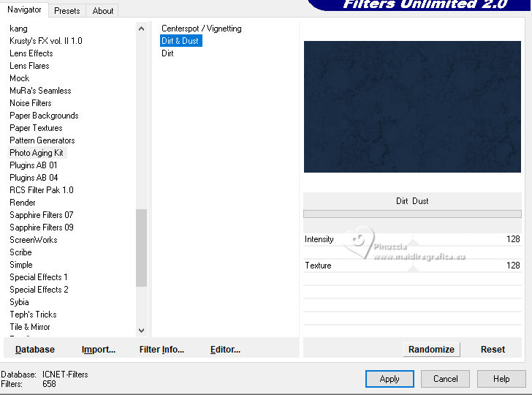Choose Lens Flares in category list
Viewport: 532px width, 395px height.
click(x=29, y=66)
